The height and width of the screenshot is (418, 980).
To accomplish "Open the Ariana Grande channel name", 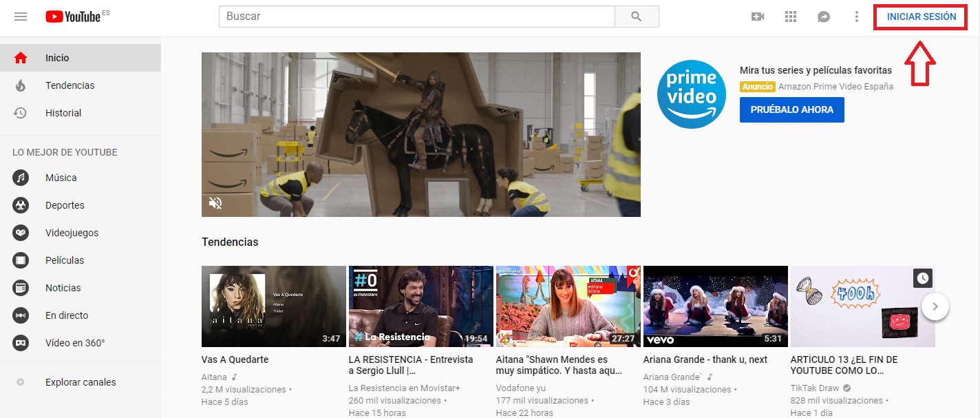I will click(x=673, y=377).
